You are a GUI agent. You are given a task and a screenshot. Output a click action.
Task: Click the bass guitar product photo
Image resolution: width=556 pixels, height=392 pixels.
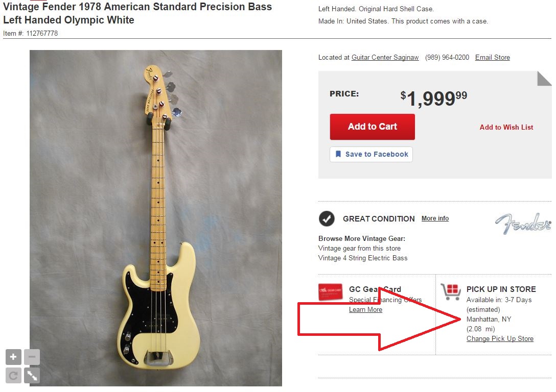156,218
